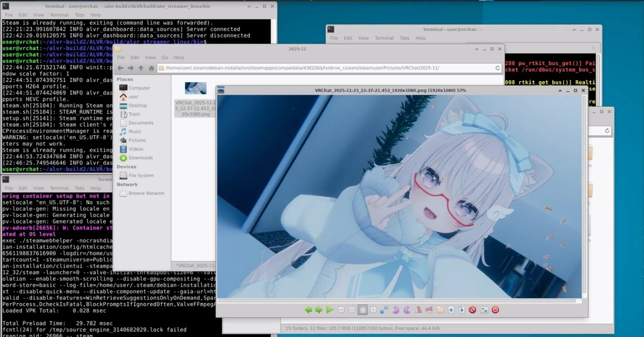Open Edit menu in top-left alvr terminal

point(23,15)
